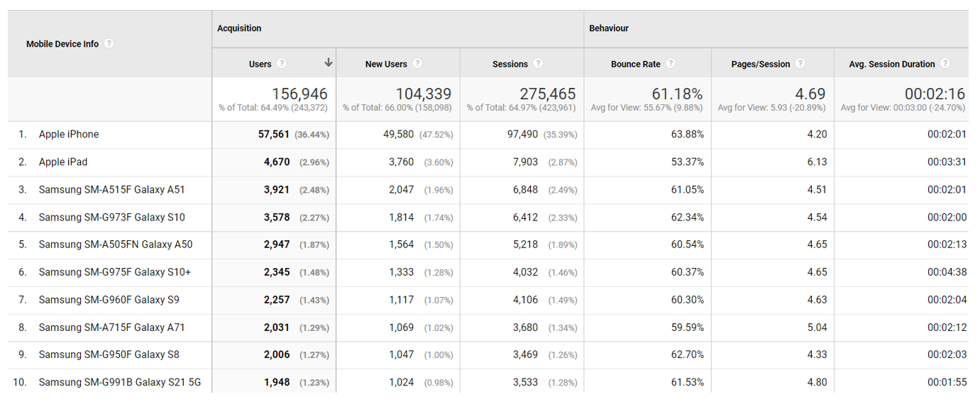The width and height of the screenshot is (980, 404).
Task: Open Samsung SM-G975F Galaxy S10+ row
Action: 114,271
